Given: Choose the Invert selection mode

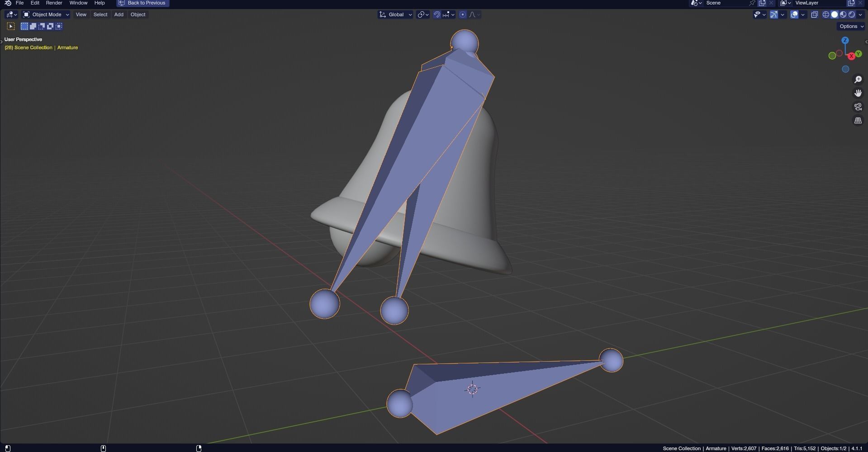Looking at the screenshot, I should point(50,26).
